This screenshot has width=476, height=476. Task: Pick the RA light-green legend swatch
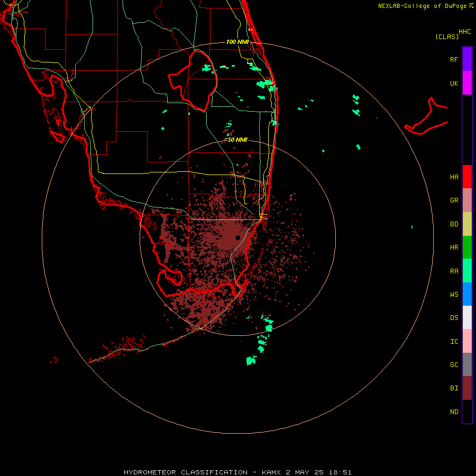[x=467, y=271]
